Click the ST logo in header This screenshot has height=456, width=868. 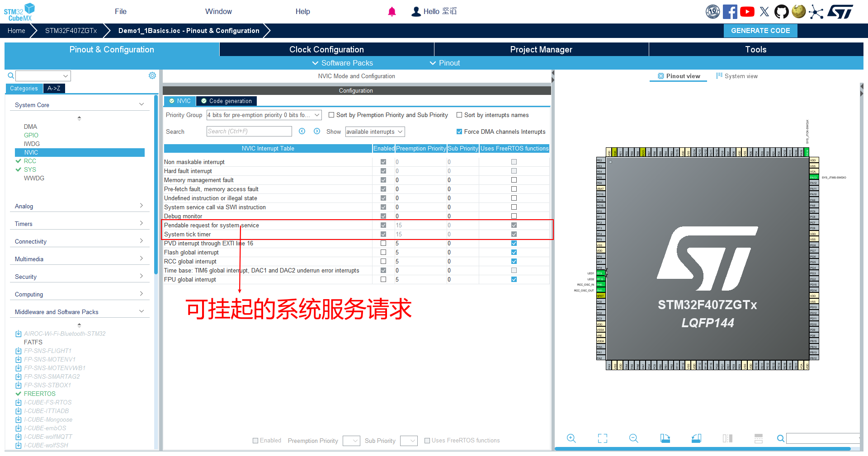(x=840, y=12)
